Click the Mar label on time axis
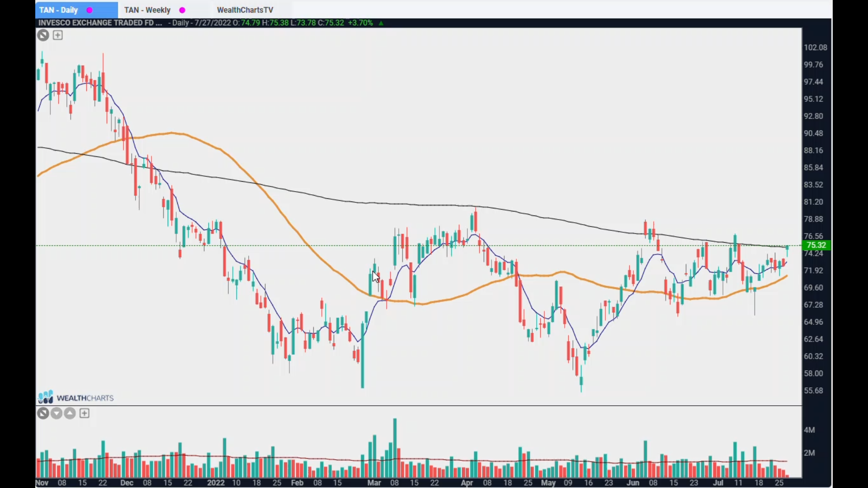Screen dimensions: 868x488 (374, 483)
